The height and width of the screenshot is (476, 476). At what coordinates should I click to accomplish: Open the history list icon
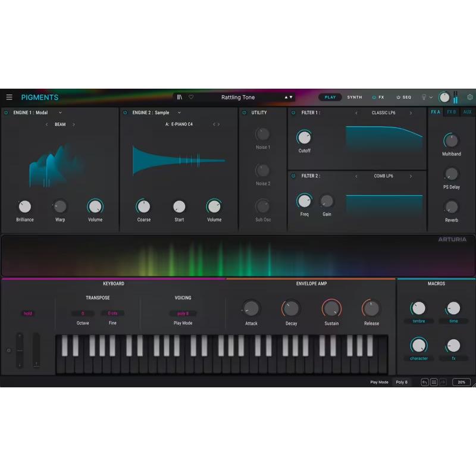(434, 382)
